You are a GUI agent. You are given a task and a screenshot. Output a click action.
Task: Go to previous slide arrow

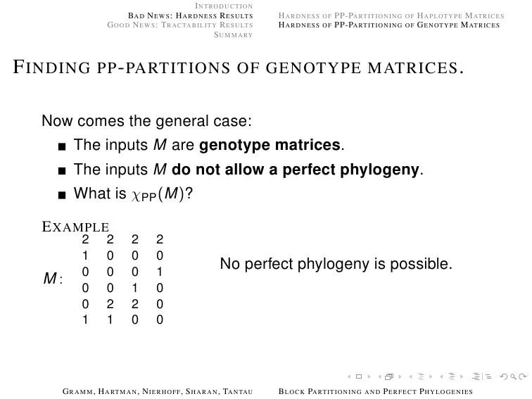pos(349,376)
